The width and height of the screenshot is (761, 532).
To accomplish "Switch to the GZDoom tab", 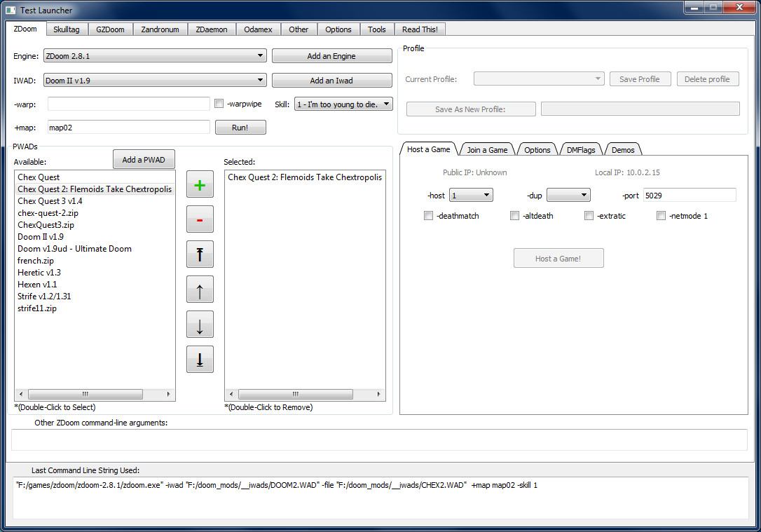I will 110,29.
